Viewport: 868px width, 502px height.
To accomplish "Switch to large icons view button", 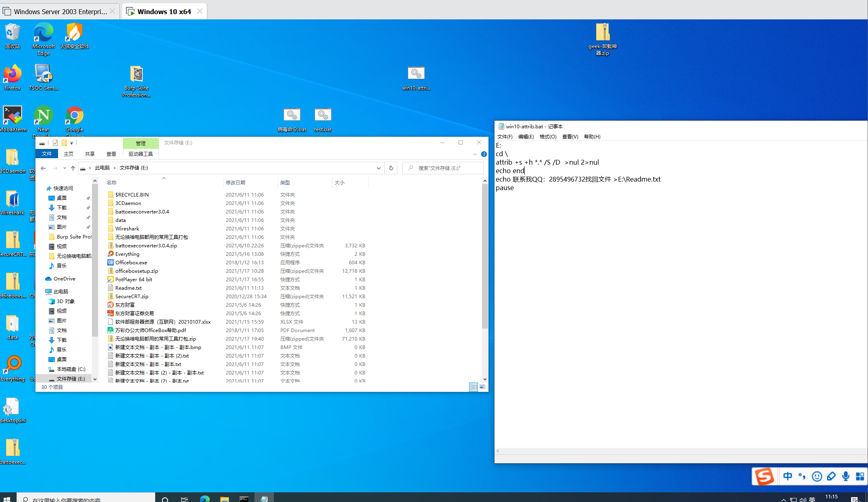I will tap(482, 387).
